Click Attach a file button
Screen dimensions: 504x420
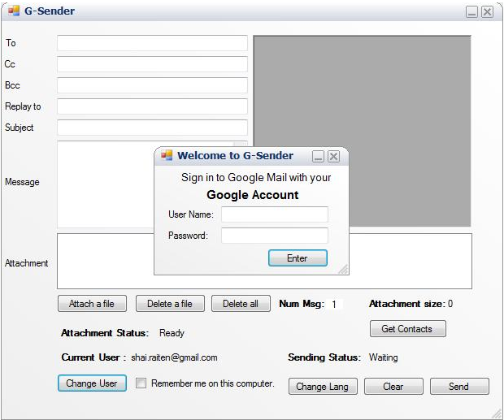tap(92, 304)
